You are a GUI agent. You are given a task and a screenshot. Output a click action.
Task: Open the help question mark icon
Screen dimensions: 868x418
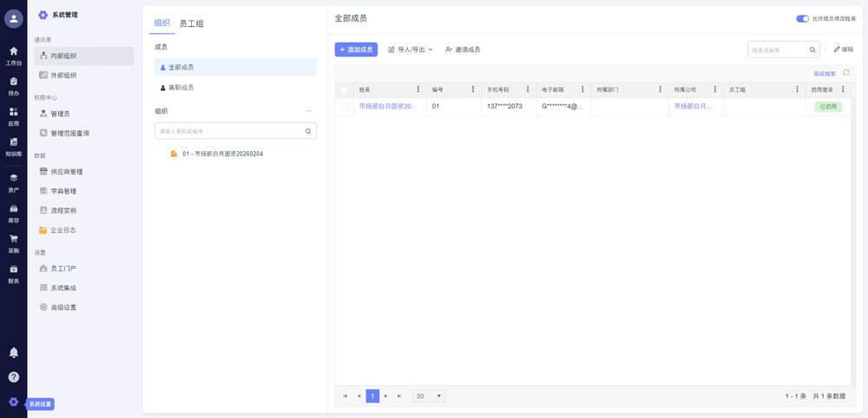click(14, 376)
